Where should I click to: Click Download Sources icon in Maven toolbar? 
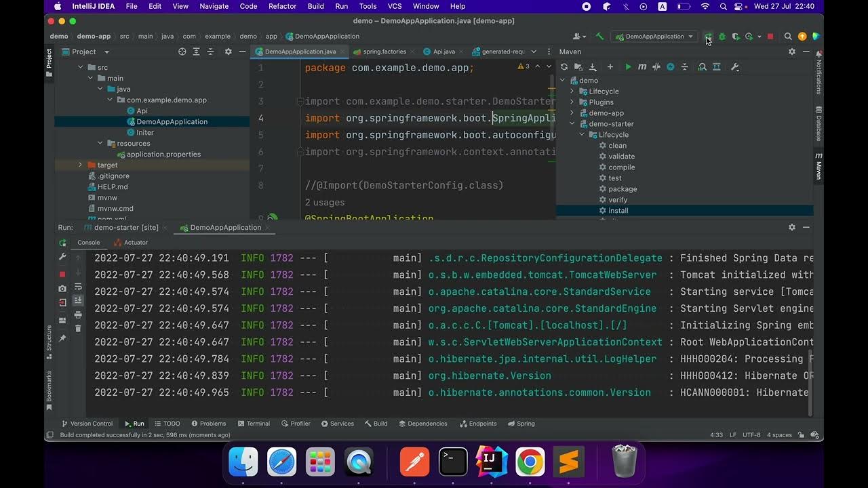coord(593,67)
